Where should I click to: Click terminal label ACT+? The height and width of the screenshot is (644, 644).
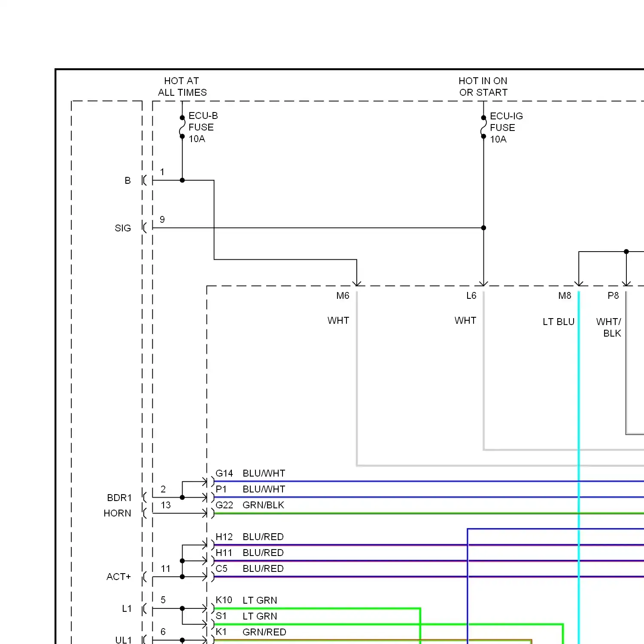[x=118, y=577]
